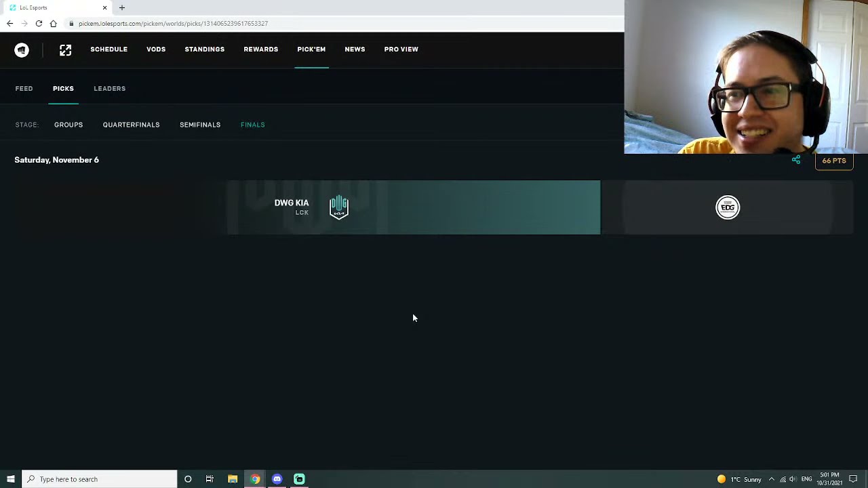The image size is (868, 488).
Task: Switch to the Feed tab
Action: [24, 89]
